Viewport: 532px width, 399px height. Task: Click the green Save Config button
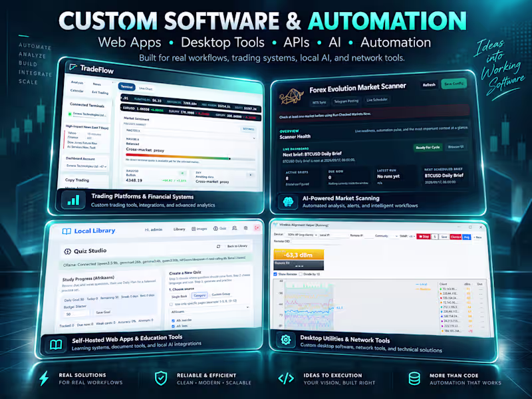454,84
